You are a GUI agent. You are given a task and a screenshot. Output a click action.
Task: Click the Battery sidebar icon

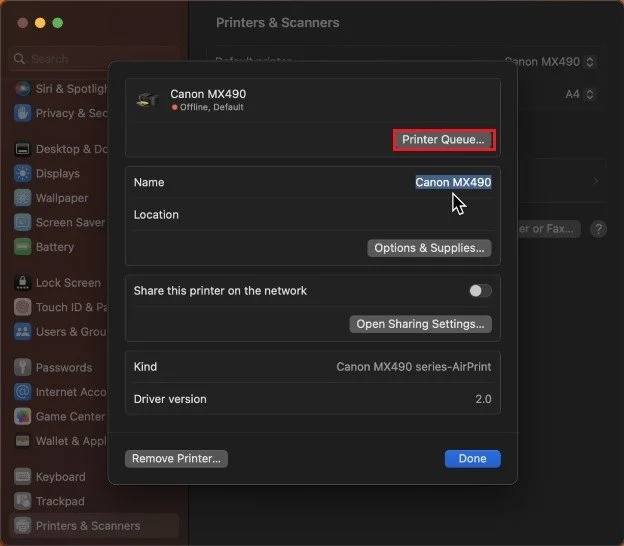[x=22, y=247]
